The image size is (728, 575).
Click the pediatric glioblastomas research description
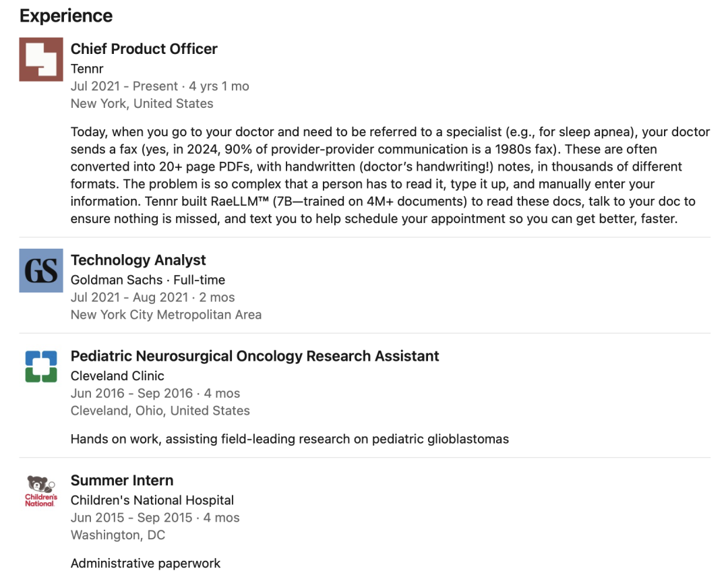(290, 439)
